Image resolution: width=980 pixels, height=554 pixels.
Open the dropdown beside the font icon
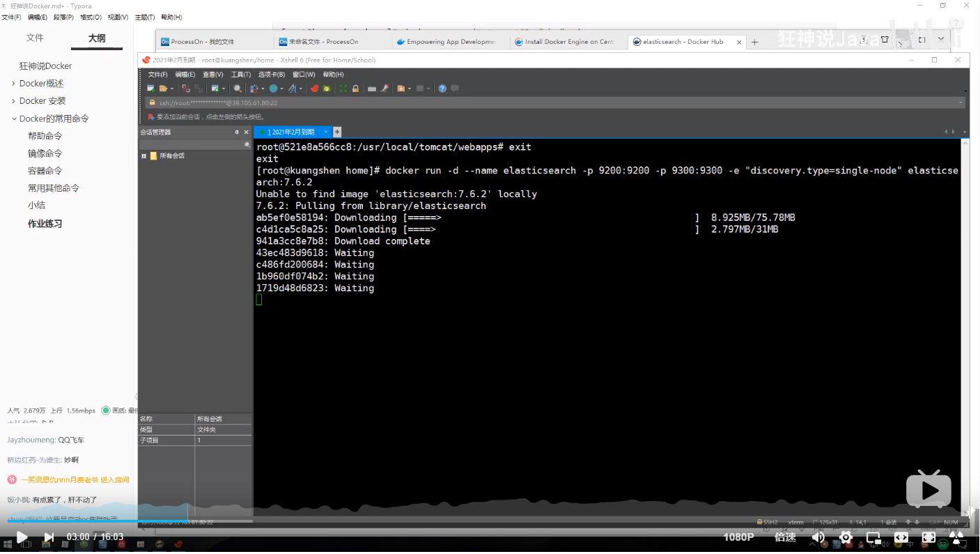click(x=301, y=89)
